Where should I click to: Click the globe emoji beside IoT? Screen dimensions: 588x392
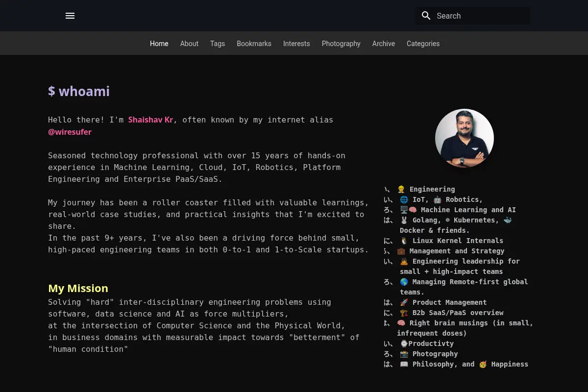click(404, 199)
